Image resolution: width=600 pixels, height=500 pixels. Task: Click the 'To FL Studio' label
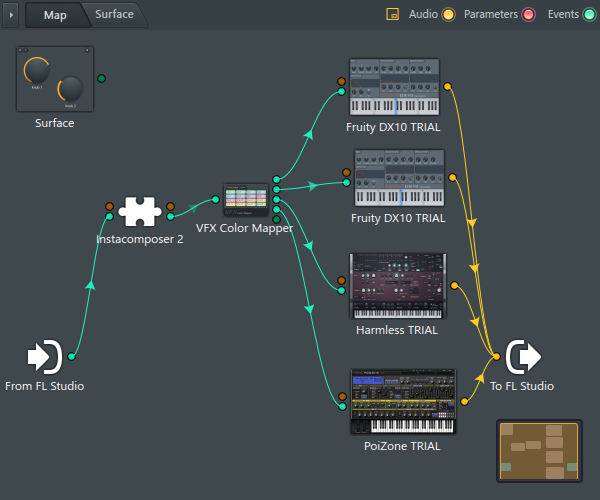tap(522, 386)
